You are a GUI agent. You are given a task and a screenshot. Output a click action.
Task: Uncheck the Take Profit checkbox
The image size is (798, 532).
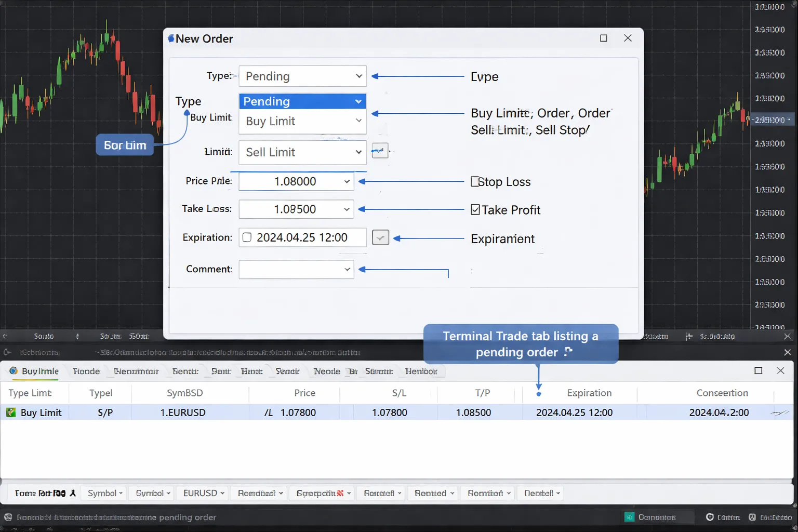tap(475, 209)
